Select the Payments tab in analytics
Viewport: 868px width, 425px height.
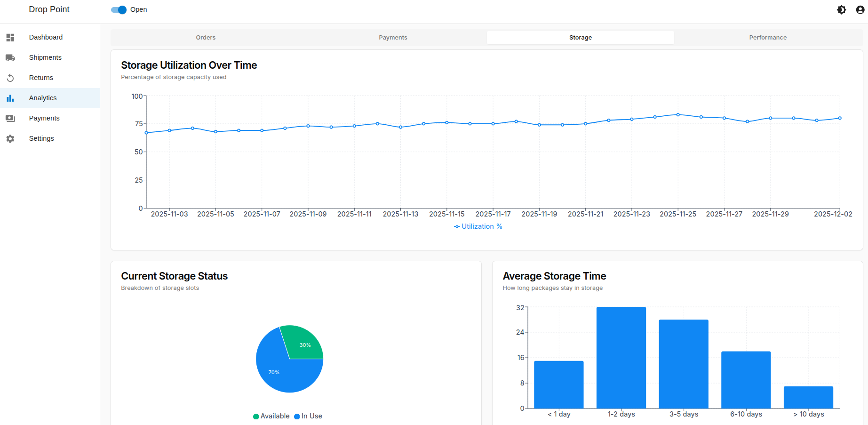(x=393, y=38)
